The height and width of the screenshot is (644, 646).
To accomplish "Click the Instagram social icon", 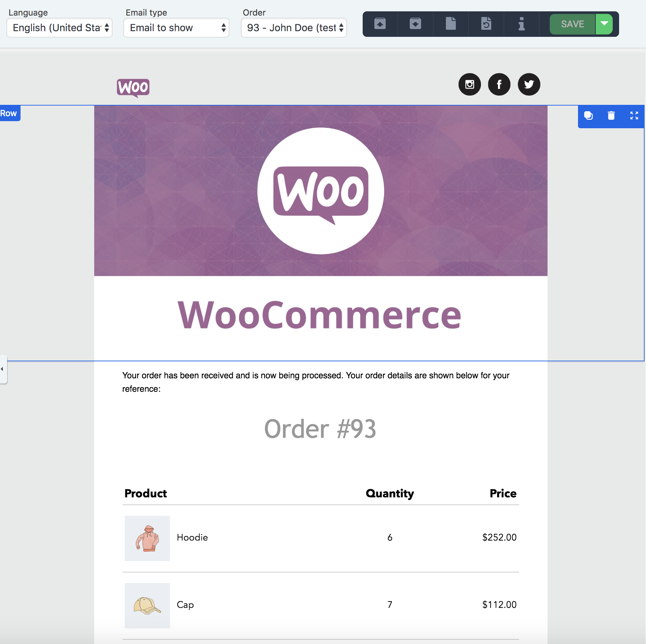I will coord(470,84).
